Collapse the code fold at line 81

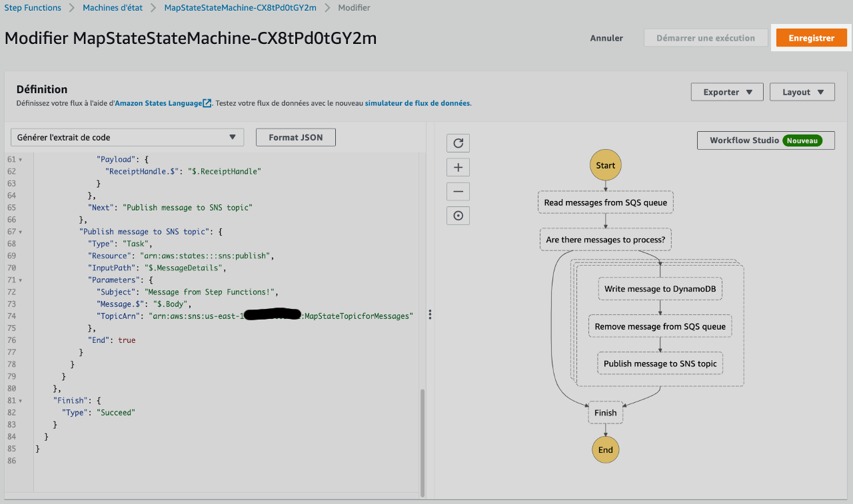point(21,401)
